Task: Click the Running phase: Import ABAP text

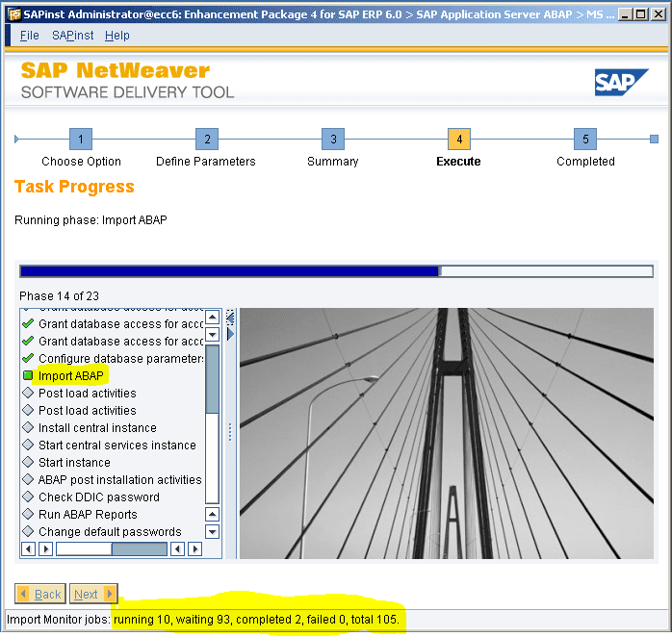Action: (x=90, y=219)
